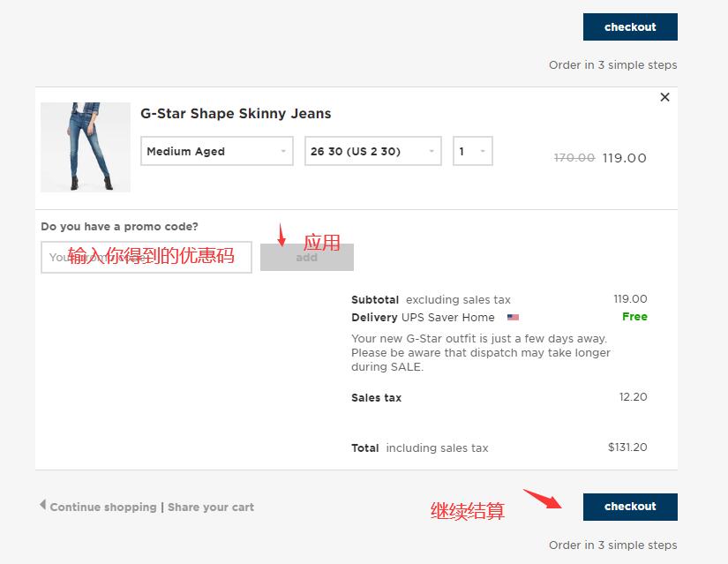Click the grey add promo code button

(306, 258)
